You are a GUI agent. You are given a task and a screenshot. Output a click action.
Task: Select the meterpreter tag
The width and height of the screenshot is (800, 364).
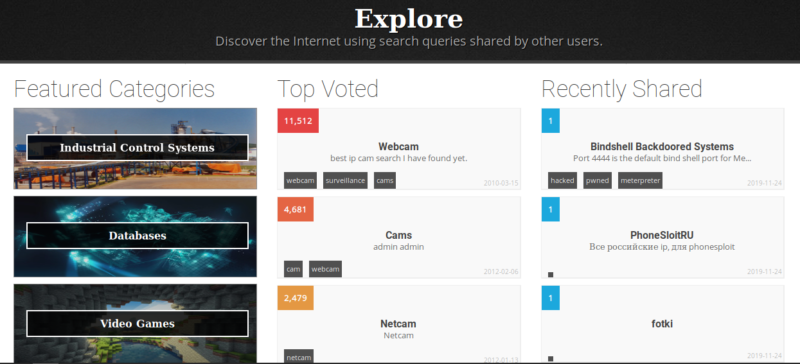tap(640, 181)
